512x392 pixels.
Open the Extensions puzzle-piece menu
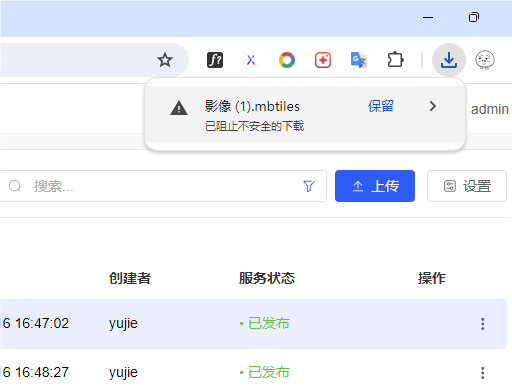click(395, 60)
